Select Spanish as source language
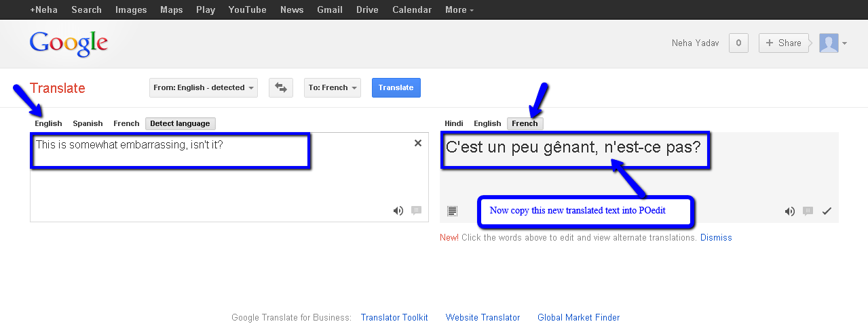Viewport: 868px width, 328px height. coord(88,123)
